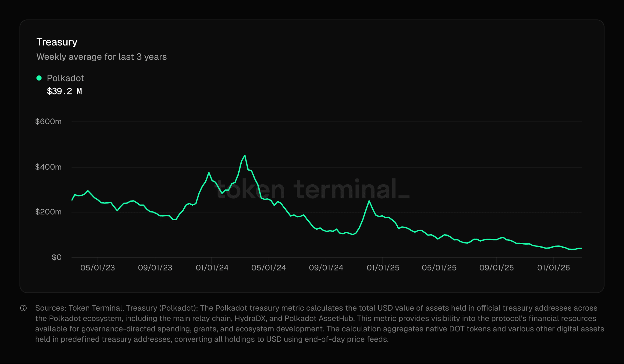Choose the 09/01/25 date axis label
The height and width of the screenshot is (364, 624).
(497, 268)
